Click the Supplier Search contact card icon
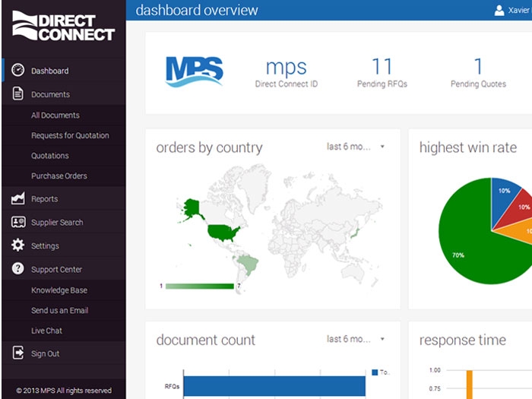 (18, 222)
